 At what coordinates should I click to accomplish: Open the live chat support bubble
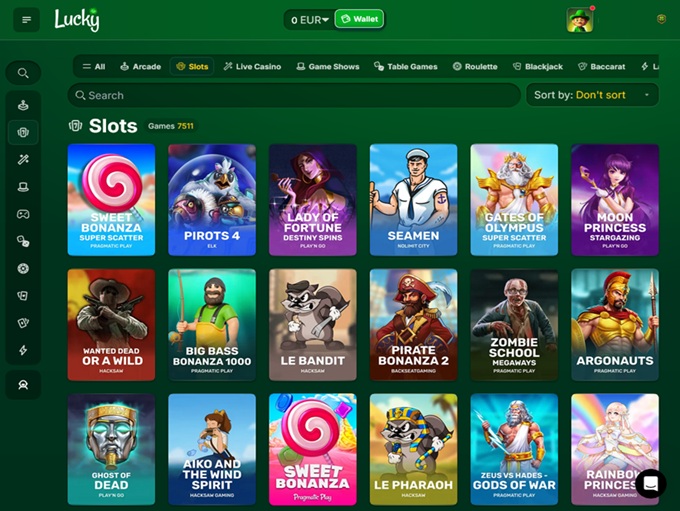coord(651,483)
